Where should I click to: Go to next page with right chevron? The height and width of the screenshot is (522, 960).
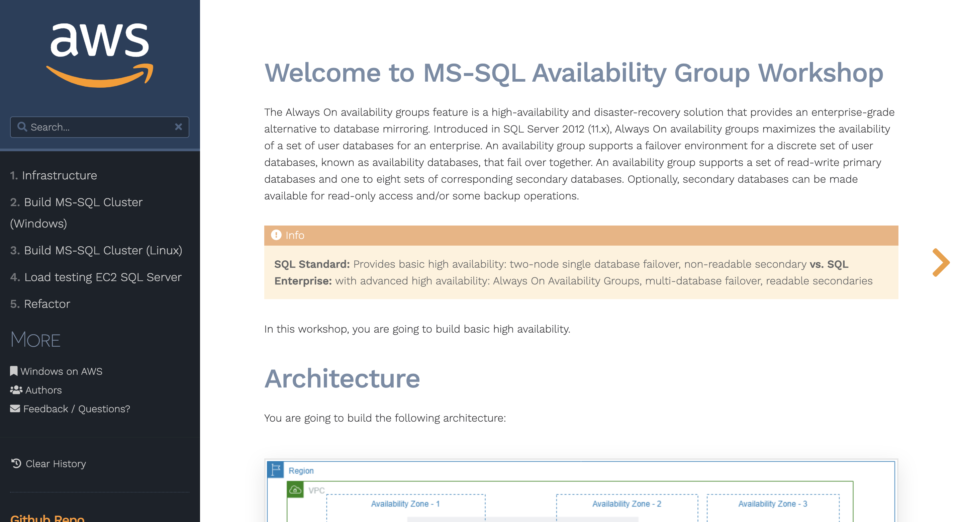pos(940,262)
